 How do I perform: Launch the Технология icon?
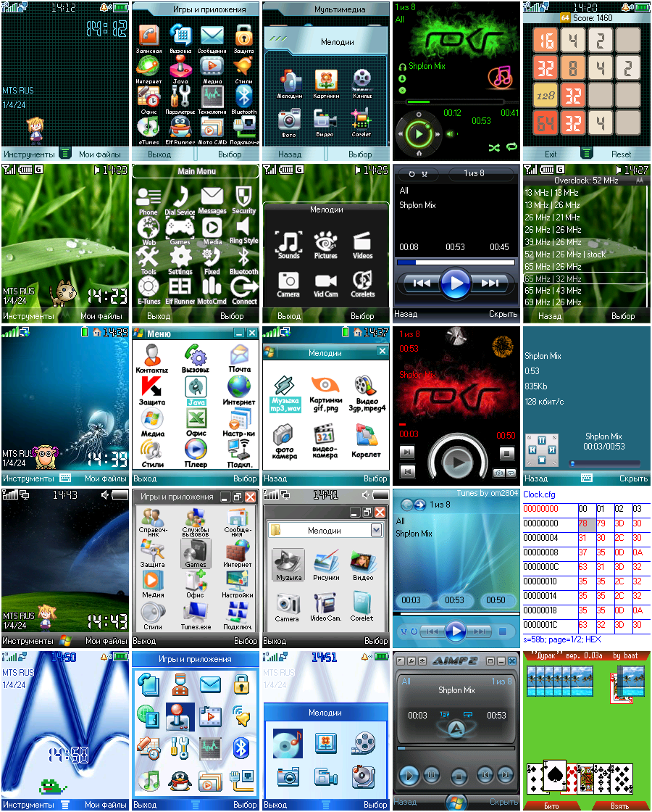pos(212,96)
